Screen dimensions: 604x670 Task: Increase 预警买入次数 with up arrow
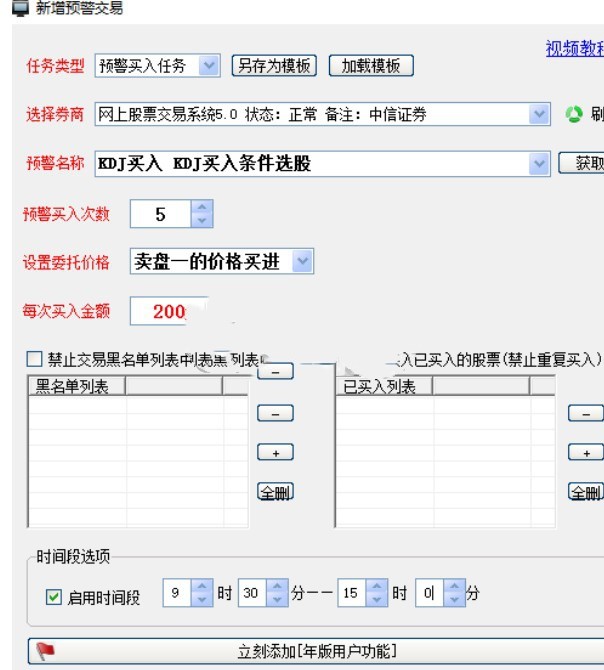(202, 207)
